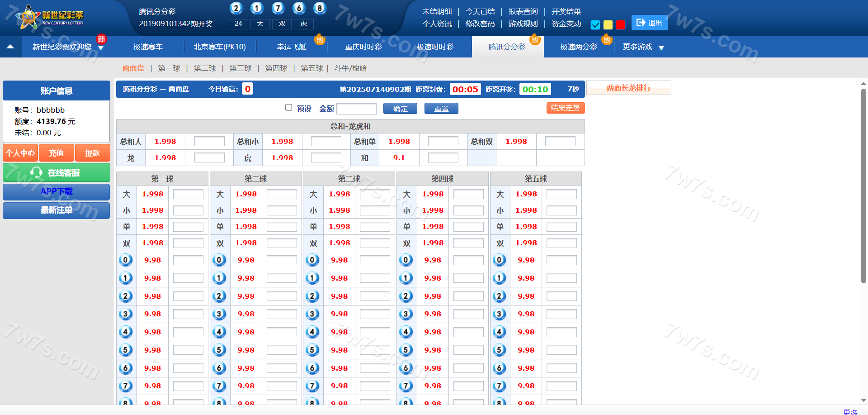Switch to the 北京赛车(PK10) game tab
The image size is (868, 415).
coord(220,47)
